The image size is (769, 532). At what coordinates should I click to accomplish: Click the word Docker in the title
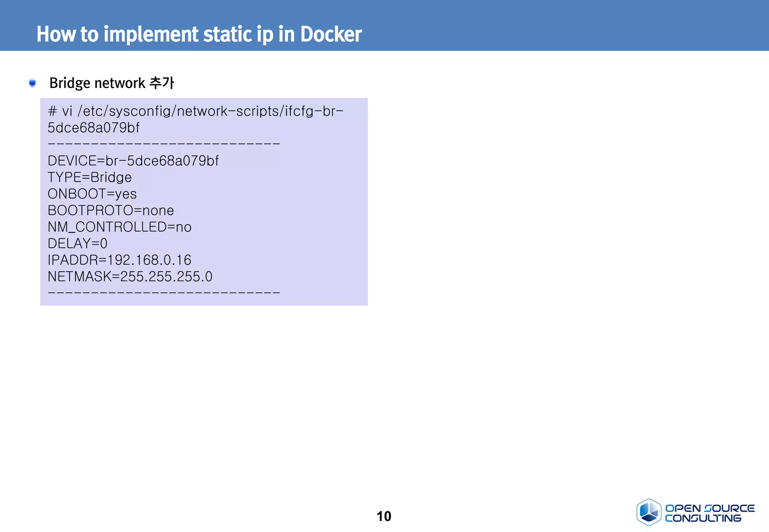331,34
